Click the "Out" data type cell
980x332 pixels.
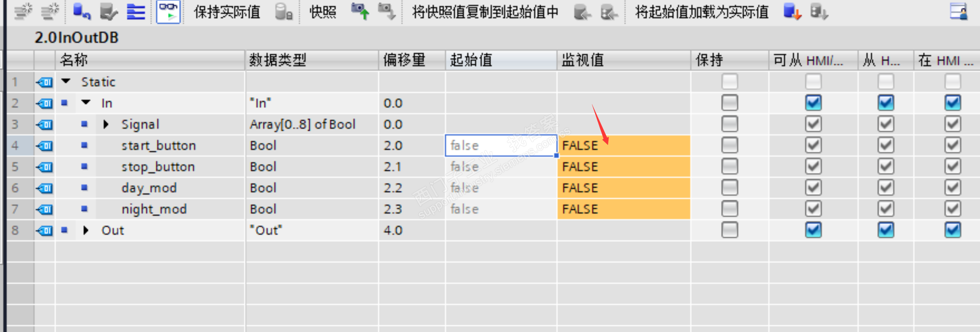pyautogui.click(x=312, y=230)
